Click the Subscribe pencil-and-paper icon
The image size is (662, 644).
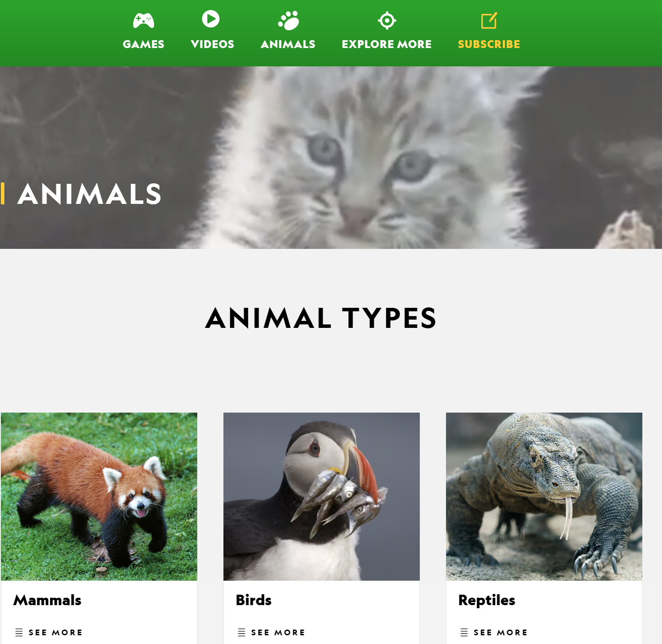coord(489,21)
